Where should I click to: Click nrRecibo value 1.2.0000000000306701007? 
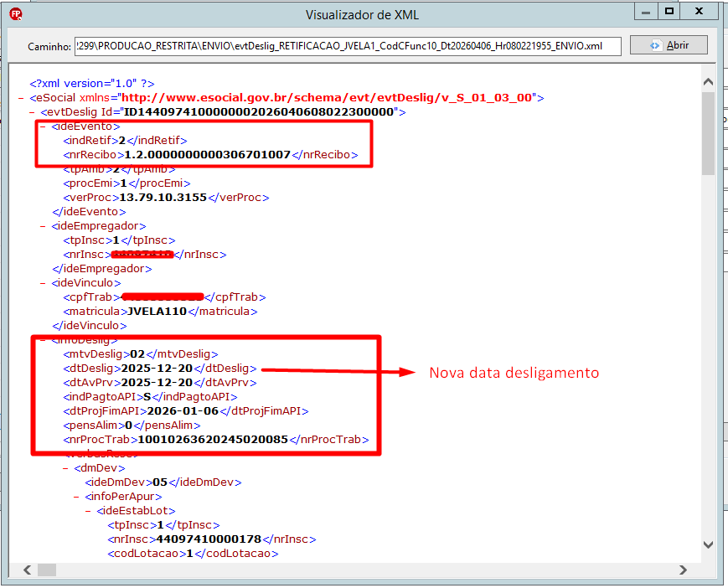coord(208,155)
